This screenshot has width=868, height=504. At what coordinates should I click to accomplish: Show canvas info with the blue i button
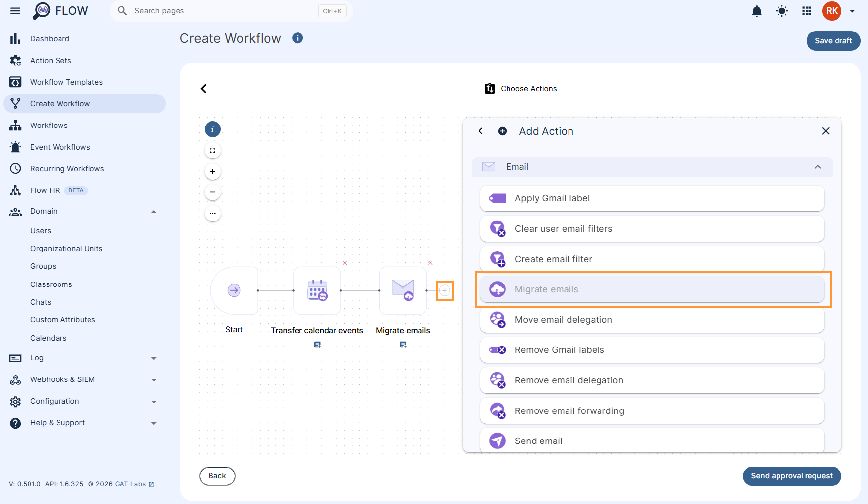click(212, 129)
